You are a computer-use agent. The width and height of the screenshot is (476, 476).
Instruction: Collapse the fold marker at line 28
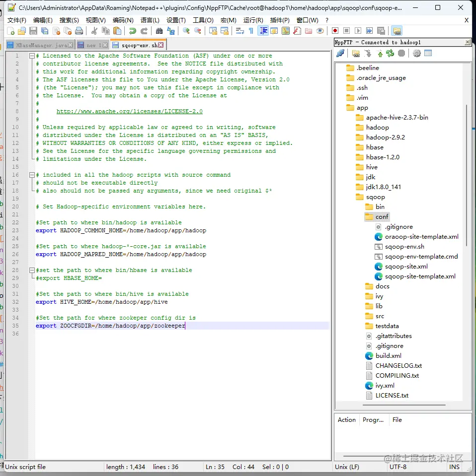click(x=32, y=270)
